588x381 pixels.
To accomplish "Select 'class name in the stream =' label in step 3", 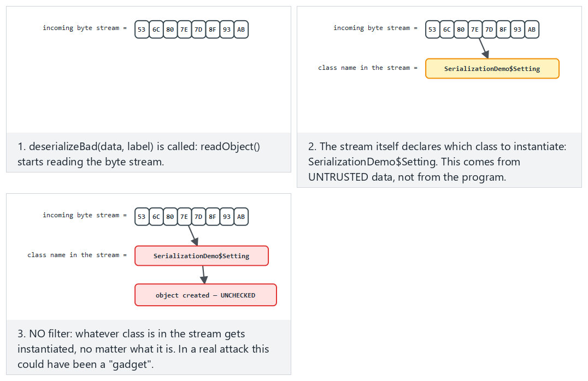I will point(77,255).
